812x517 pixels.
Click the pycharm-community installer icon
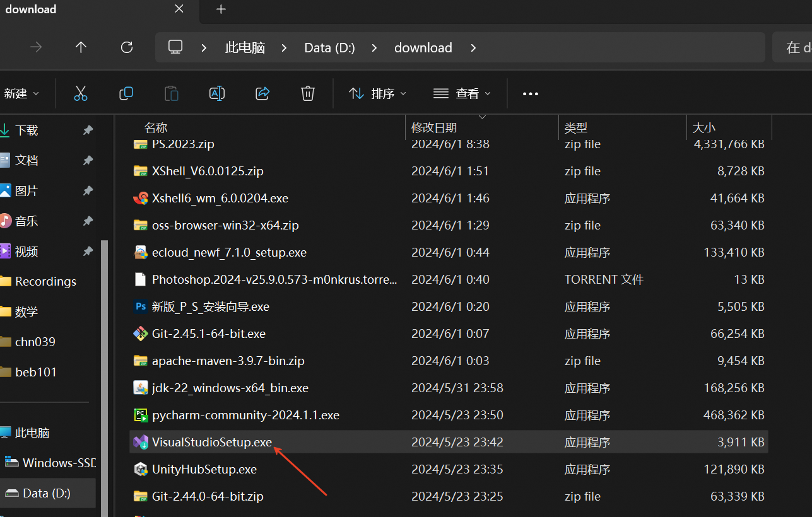(x=140, y=415)
